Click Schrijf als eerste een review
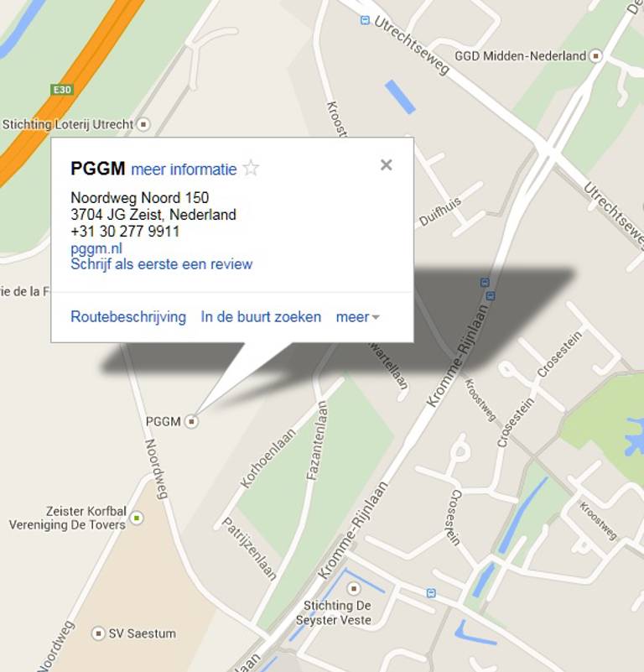Image resolution: width=644 pixels, height=672 pixels. [x=162, y=264]
